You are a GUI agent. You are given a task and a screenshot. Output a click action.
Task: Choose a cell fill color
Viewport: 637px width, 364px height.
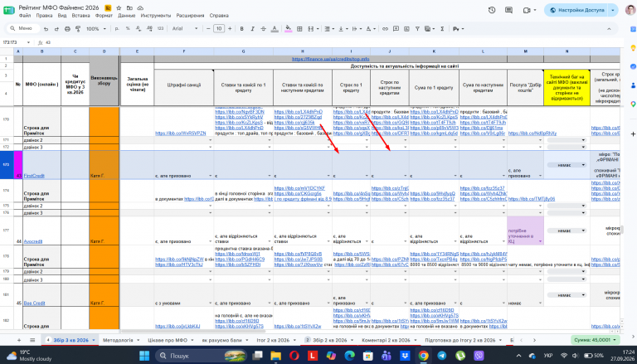pyautogui.click(x=289, y=29)
